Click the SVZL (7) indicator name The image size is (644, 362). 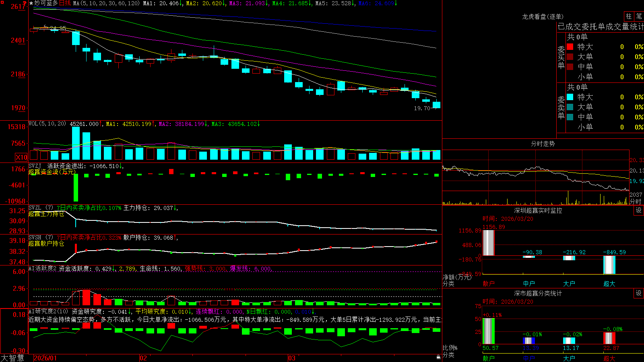41,208
